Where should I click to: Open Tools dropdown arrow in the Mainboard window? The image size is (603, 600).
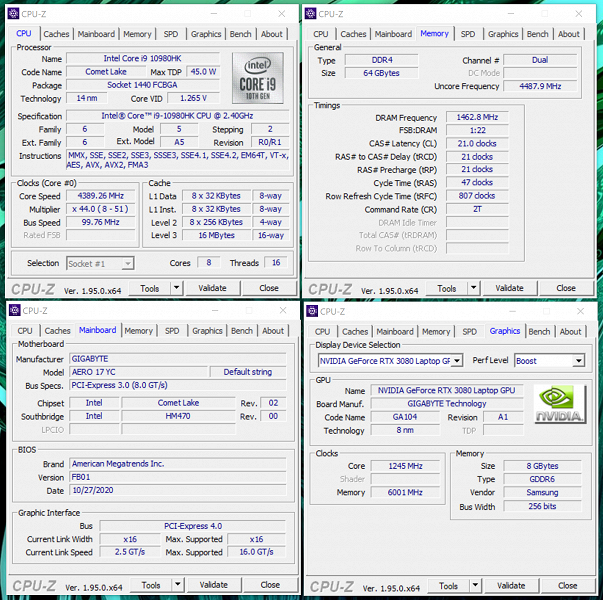[177, 585]
